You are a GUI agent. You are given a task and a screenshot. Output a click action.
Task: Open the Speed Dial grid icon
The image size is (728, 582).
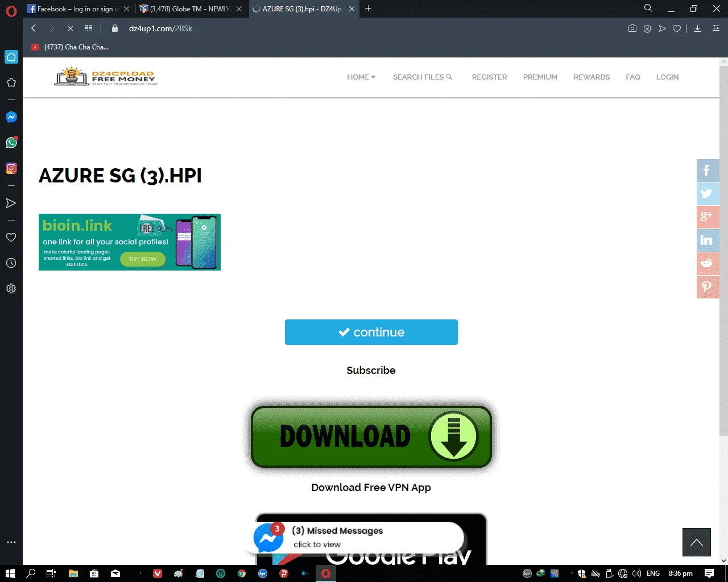[x=88, y=28]
